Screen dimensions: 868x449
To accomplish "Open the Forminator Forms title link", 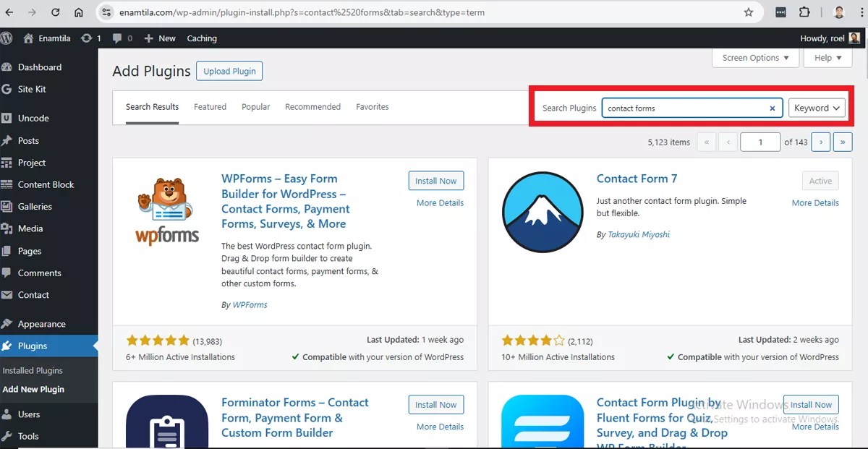I will coord(295,418).
